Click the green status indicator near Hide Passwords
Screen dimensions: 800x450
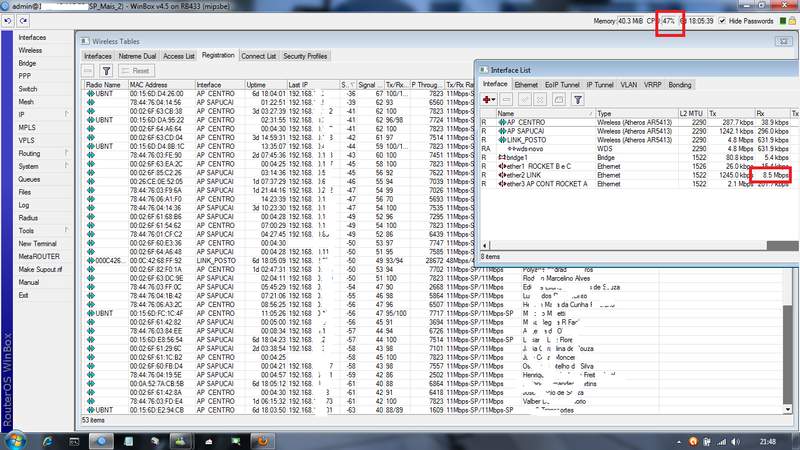pos(783,21)
